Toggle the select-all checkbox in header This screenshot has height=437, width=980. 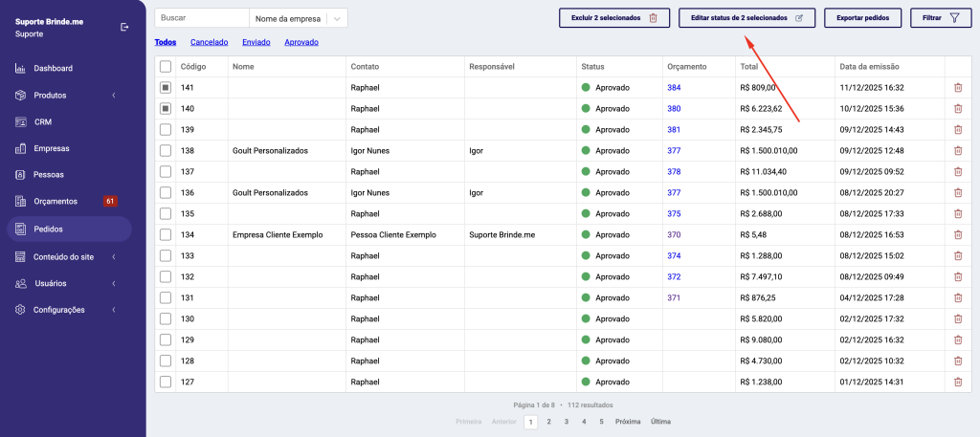point(166,66)
